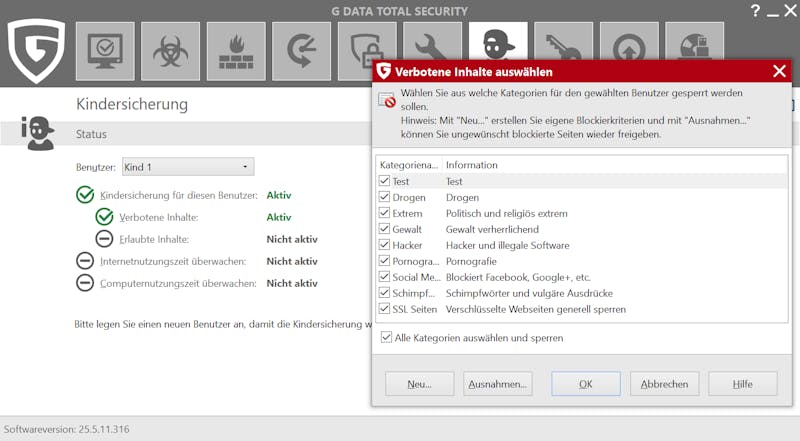Click the 'Gewalt verherrlichend' description
Viewport: 800px width, 441px height.
[492, 229]
